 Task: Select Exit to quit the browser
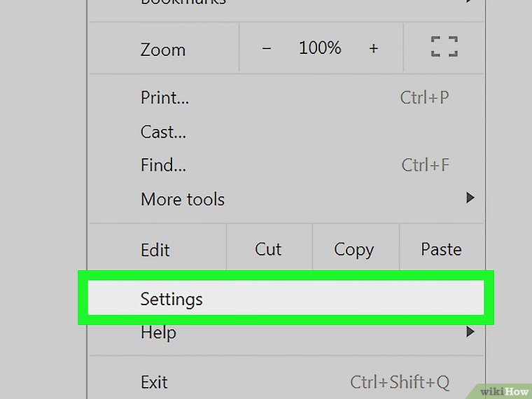point(154,382)
